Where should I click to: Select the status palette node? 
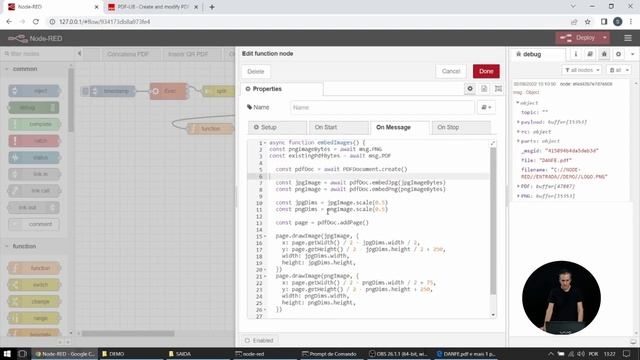click(x=34, y=158)
